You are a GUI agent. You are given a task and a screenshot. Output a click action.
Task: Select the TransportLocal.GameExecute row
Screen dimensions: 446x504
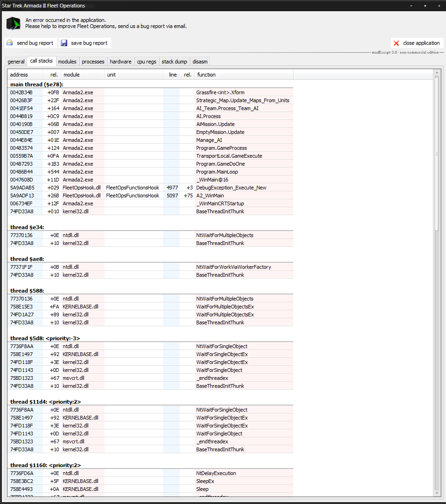tap(150, 156)
